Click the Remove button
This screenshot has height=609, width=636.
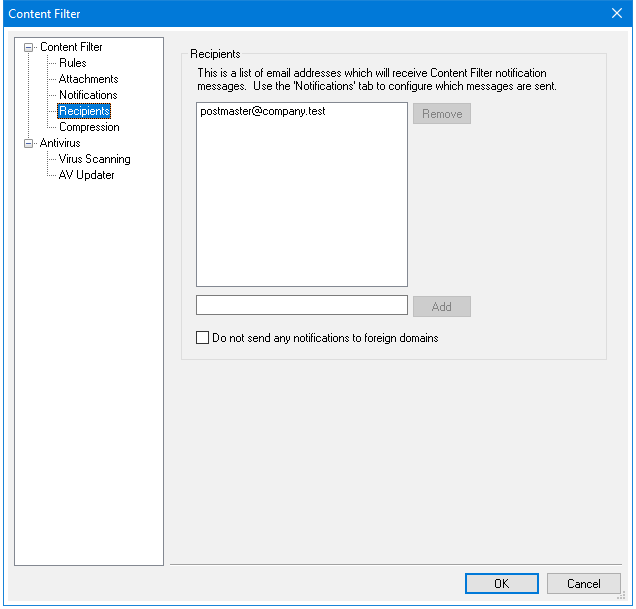(x=441, y=114)
